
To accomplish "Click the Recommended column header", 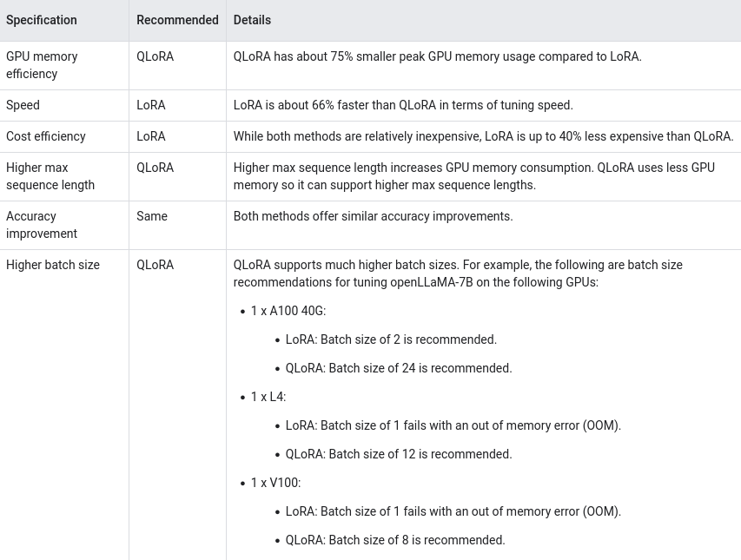I will point(177,20).
